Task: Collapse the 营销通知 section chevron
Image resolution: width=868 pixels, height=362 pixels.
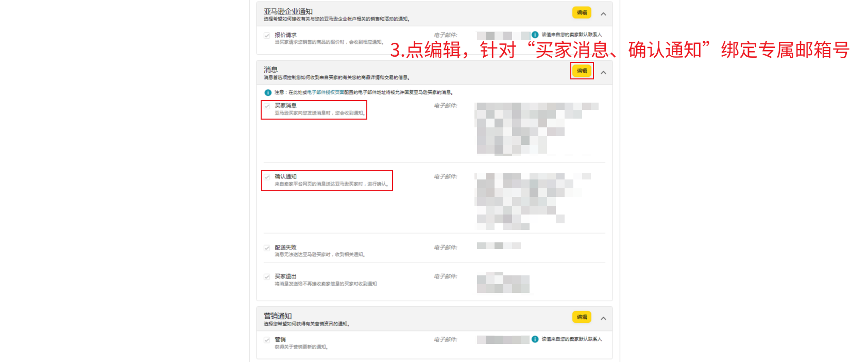Action: click(603, 318)
